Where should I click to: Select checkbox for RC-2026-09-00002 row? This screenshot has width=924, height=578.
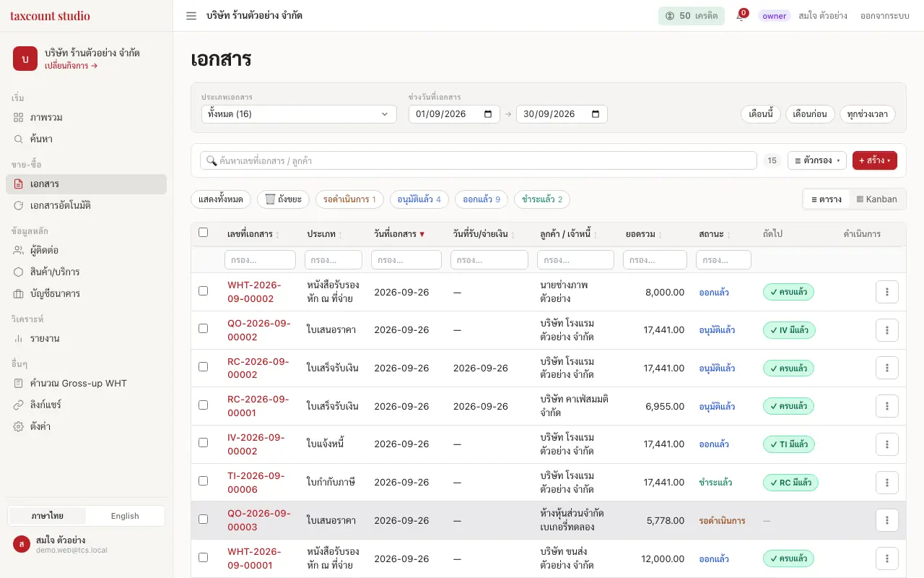point(203,366)
